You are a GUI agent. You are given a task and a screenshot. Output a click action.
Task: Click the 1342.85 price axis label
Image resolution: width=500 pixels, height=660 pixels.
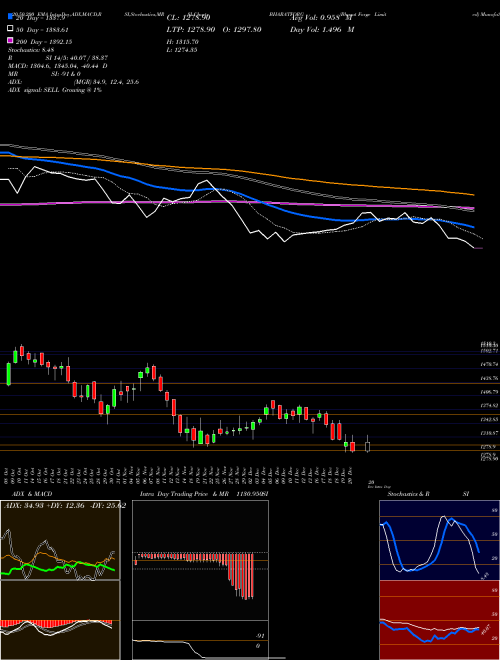click(x=490, y=420)
